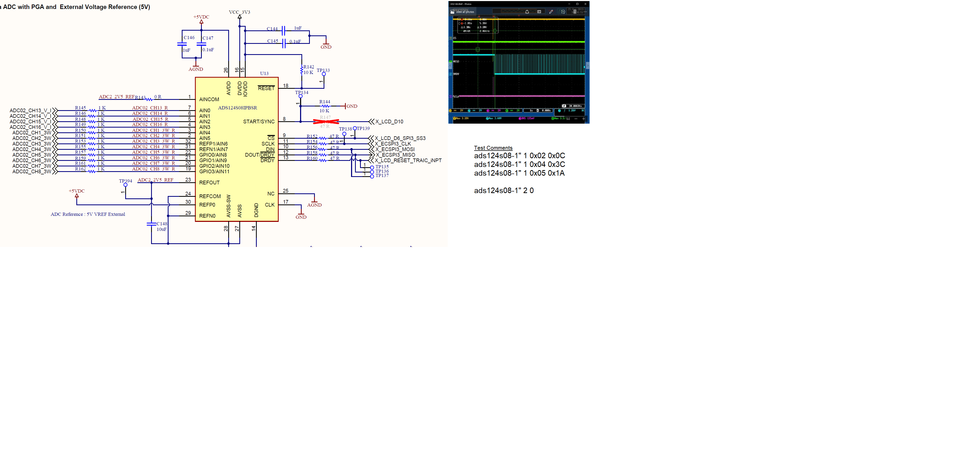Go to previous photo arrow

(451, 66)
